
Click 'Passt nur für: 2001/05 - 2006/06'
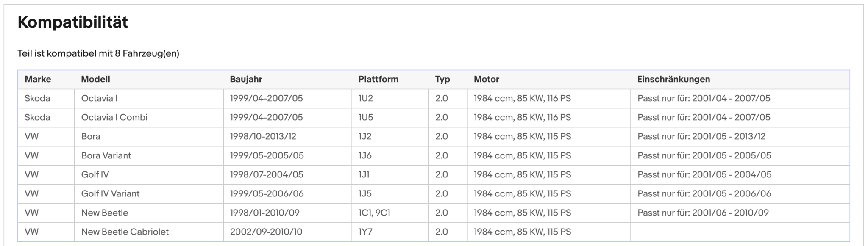click(704, 193)
